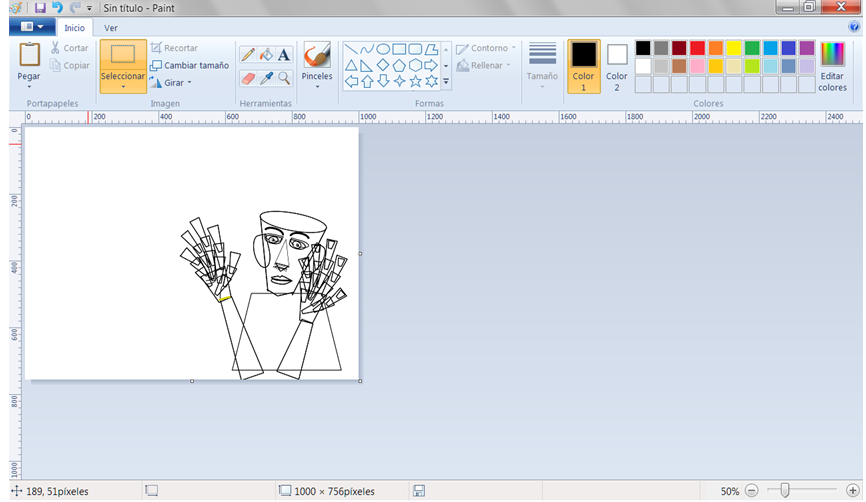Click the Recortar crop button
866x502 pixels.
174,48
